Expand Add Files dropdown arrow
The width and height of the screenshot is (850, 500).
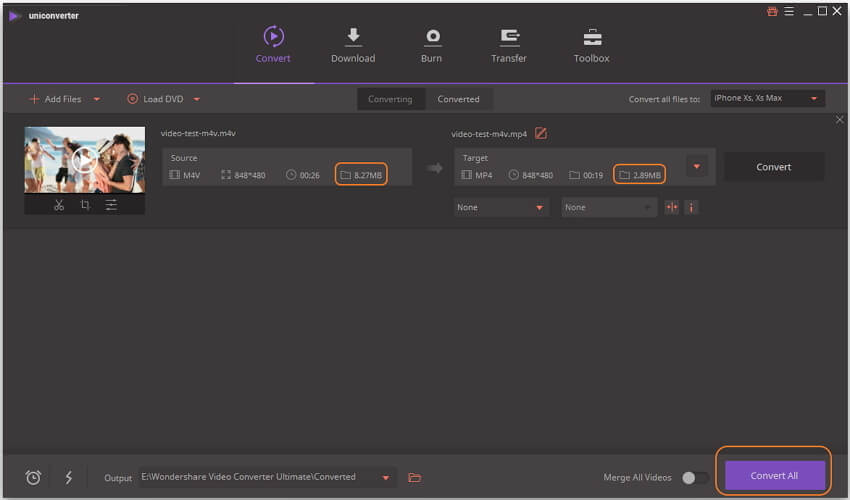96,99
